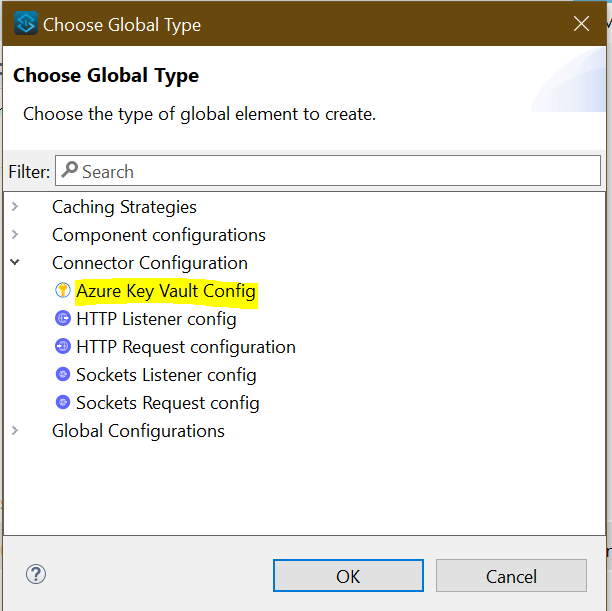Select Azure Key Vault Config entry
This screenshot has width=612, height=611.
click(x=166, y=291)
